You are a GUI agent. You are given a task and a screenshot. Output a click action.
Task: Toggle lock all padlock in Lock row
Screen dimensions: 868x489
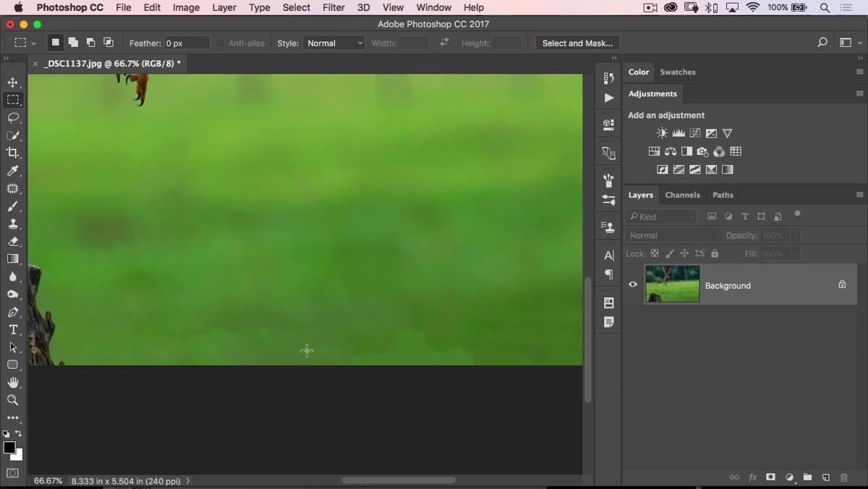coord(715,254)
